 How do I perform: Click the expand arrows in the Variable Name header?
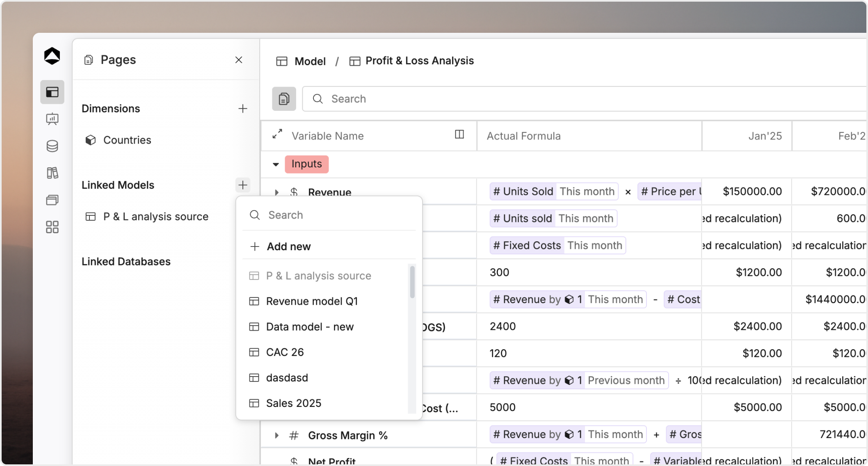click(x=277, y=134)
